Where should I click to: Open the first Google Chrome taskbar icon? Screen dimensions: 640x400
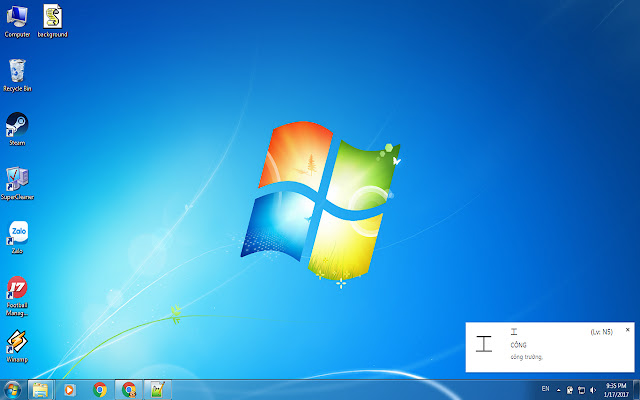click(100, 390)
